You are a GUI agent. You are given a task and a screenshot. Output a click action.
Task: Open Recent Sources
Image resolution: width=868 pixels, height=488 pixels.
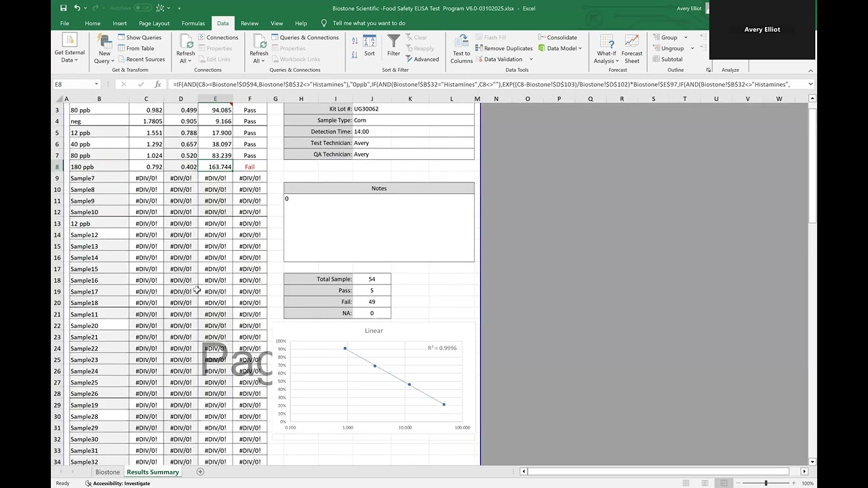pyautogui.click(x=141, y=59)
